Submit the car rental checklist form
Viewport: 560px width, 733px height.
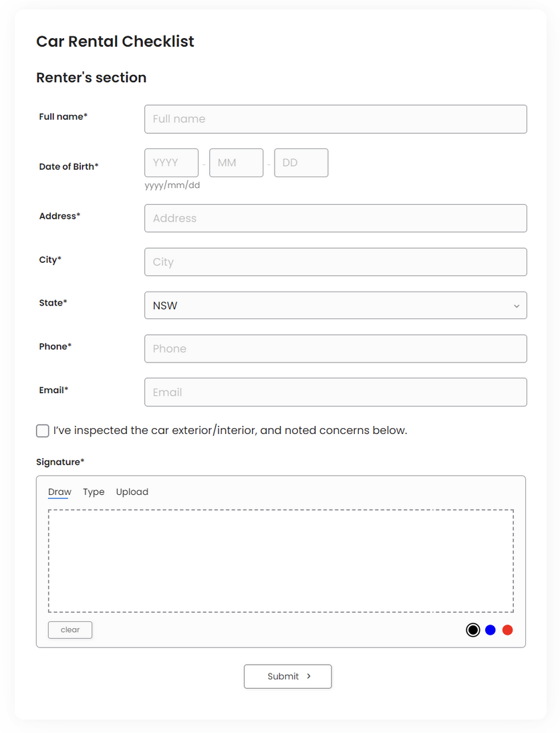(287, 676)
